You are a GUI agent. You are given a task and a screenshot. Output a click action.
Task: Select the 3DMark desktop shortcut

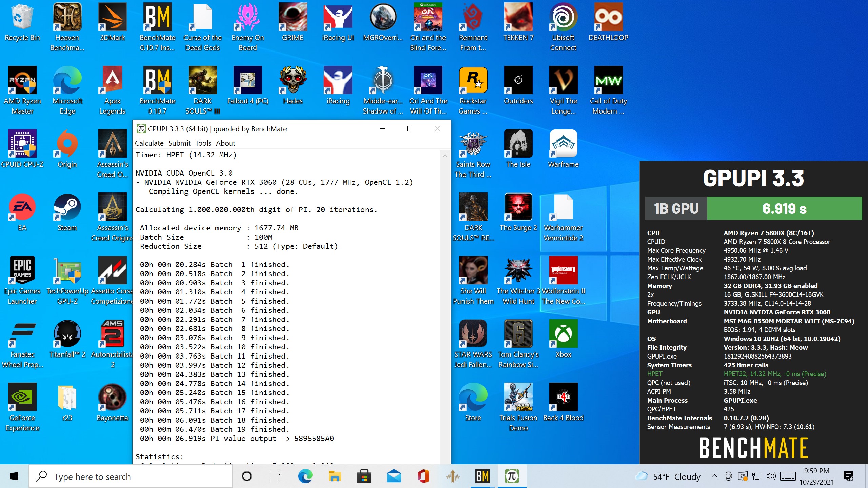click(x=112, y=22)
